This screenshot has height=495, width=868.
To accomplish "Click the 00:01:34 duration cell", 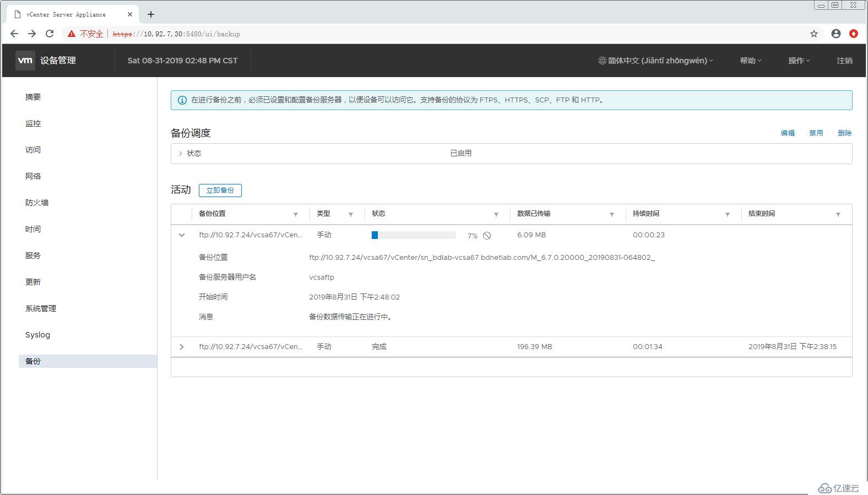I will 648,347.
